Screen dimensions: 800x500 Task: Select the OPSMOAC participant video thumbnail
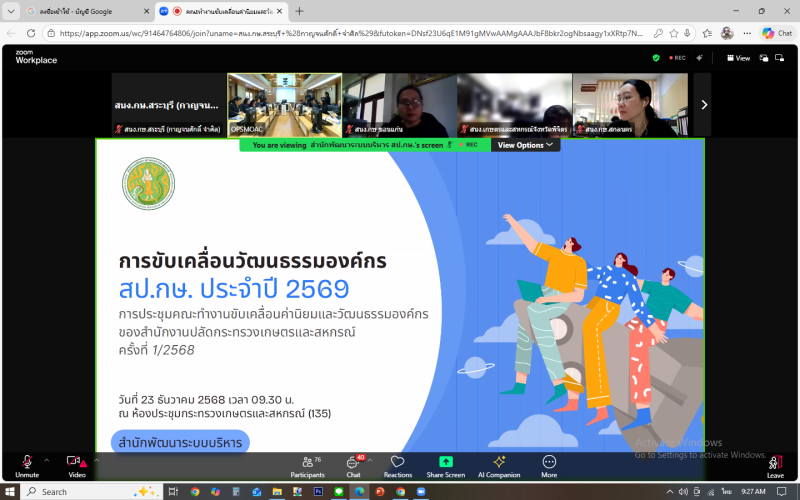(x=284, y=104)
